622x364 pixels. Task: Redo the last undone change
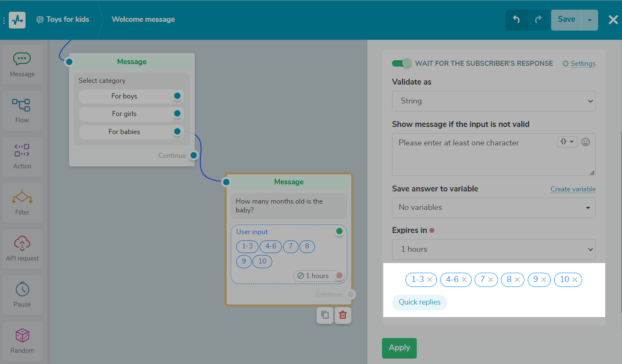pyautogui.click(x=538, y=20)
